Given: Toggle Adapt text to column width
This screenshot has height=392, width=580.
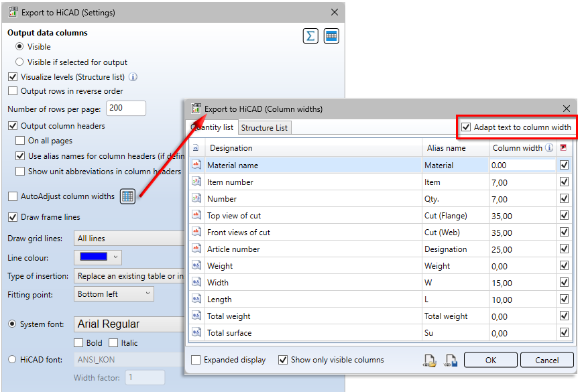Looking at the screenshot, I should (x=466, y=127).
